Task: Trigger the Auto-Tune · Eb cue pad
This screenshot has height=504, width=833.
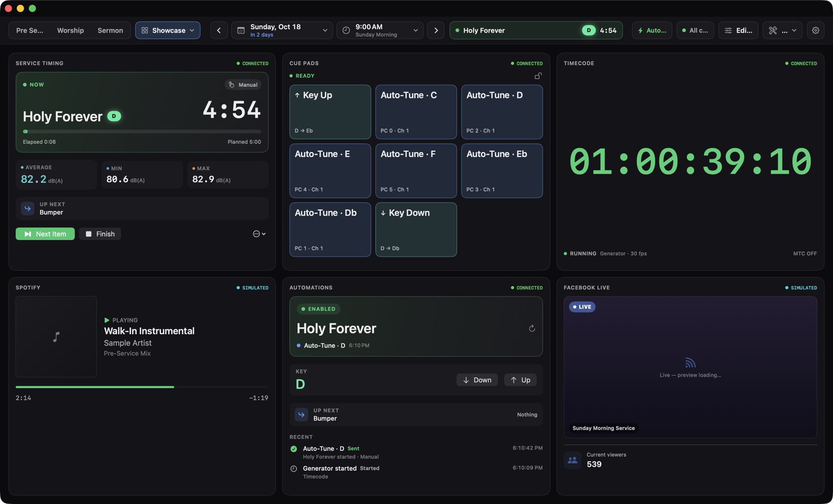Action: click(502, 171)
